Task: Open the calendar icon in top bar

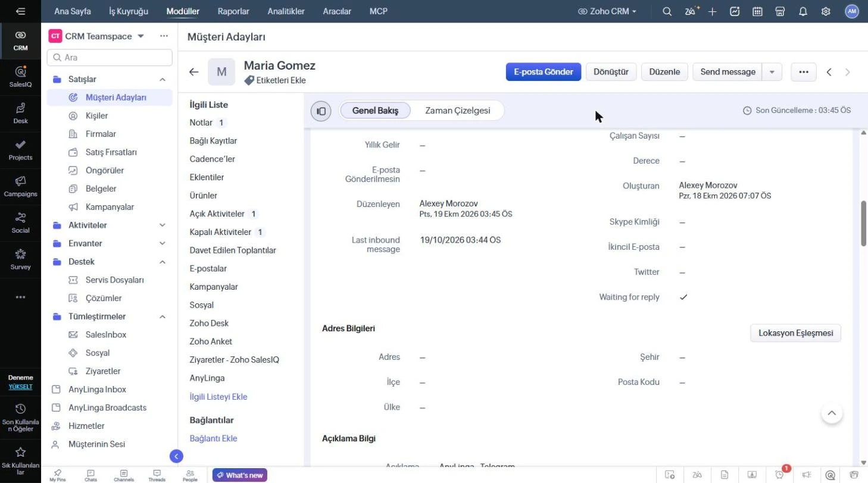Action: point(758,11)
